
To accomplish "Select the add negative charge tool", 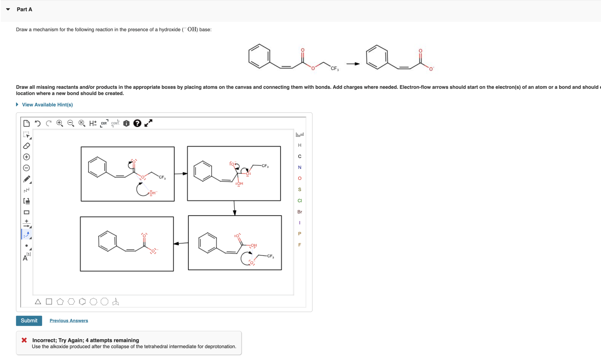I will 26,168.
